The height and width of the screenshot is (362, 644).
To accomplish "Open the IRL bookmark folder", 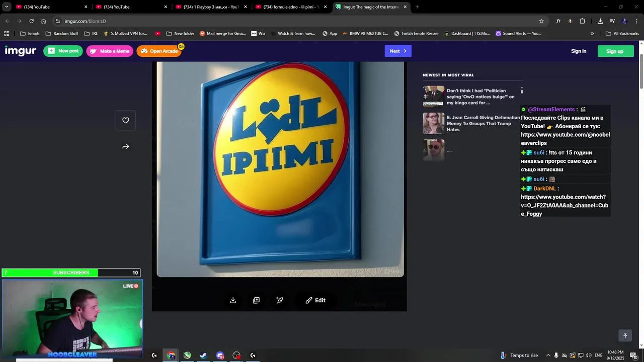I will point(91,34).
